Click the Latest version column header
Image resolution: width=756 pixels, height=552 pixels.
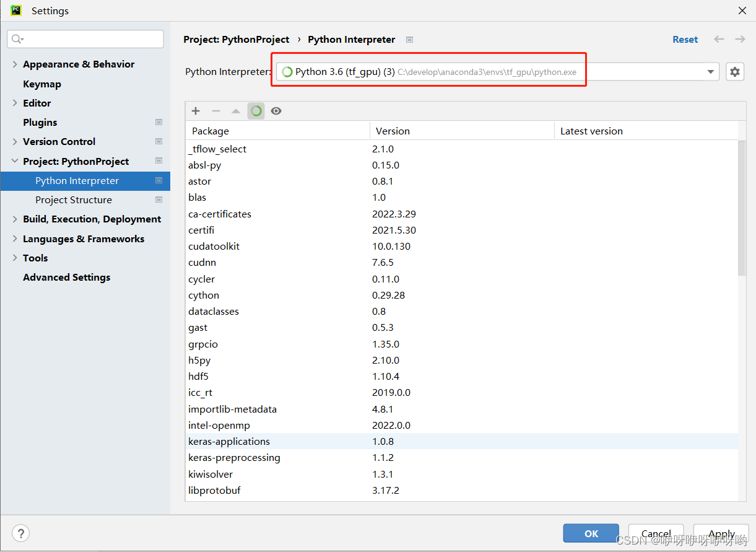pyautogui.click(x=646, y=131)
